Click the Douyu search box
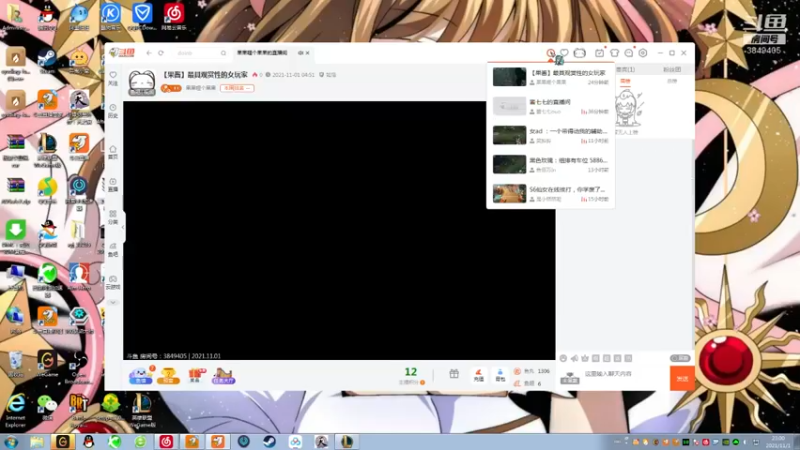The image size is (800, 450). tap(197, 53)
